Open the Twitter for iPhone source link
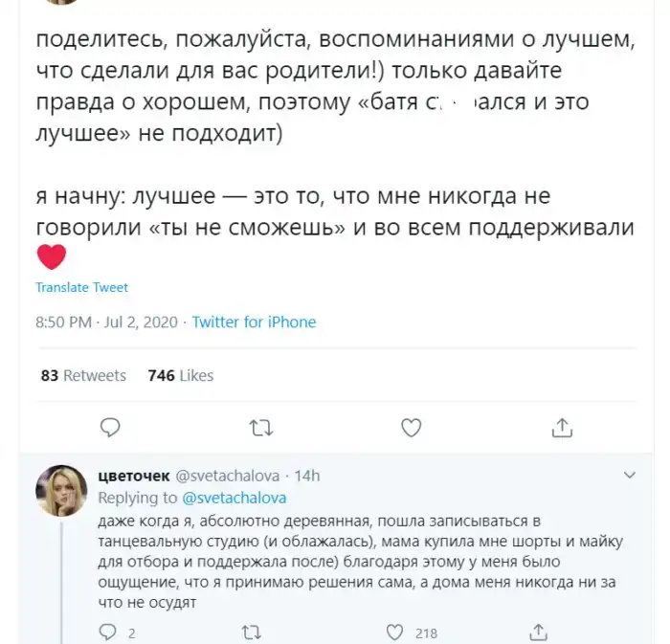Image resolution: width=670 pixels, height=644 pixels. (254, 322)
